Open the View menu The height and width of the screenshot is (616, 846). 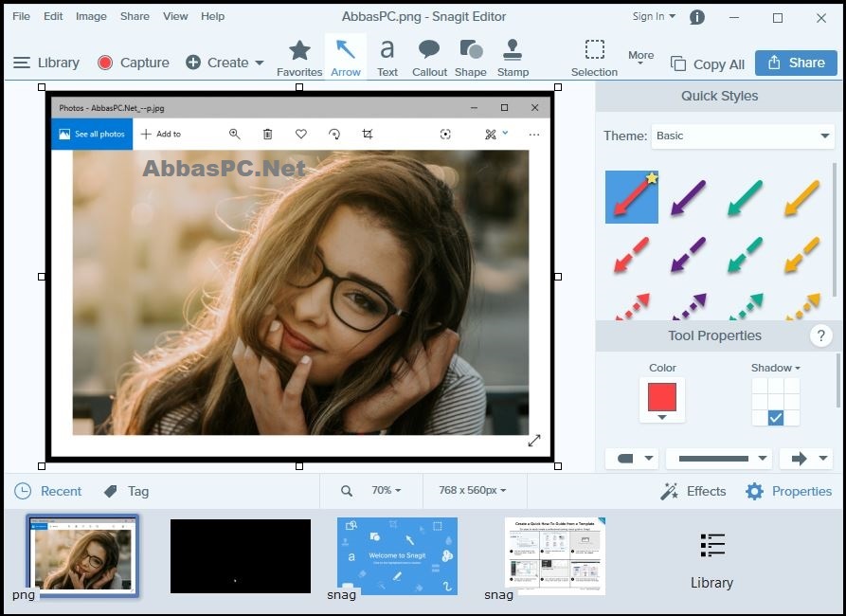coord(175,16)
